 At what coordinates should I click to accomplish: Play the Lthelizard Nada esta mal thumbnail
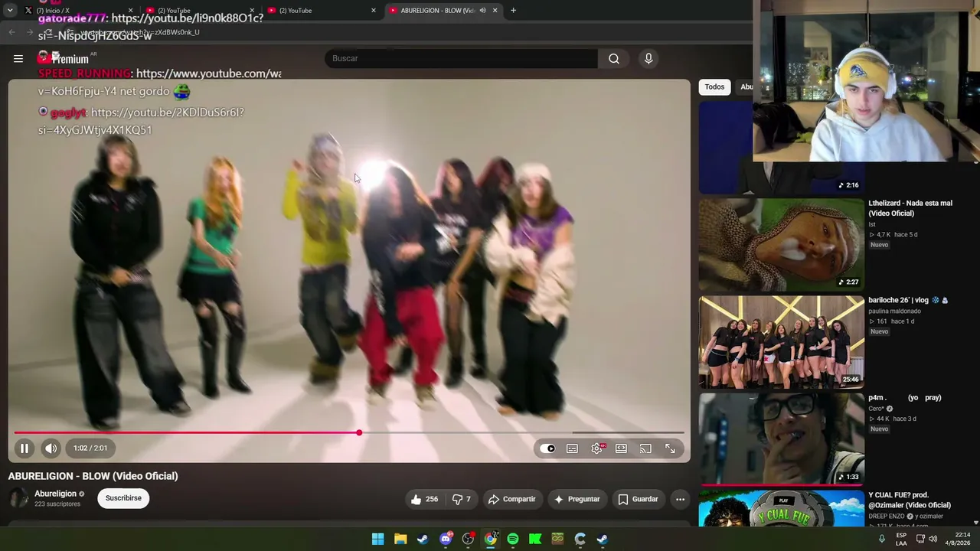(x=781, y=245)
